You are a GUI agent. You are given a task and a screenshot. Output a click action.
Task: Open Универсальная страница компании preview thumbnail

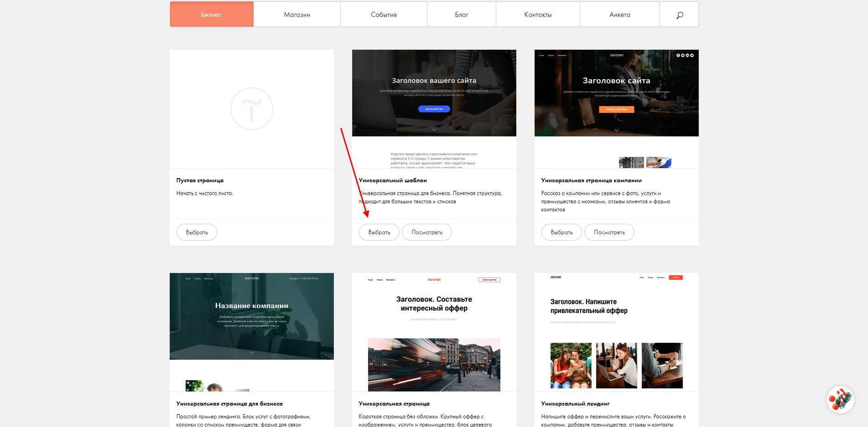pos(617,109)
